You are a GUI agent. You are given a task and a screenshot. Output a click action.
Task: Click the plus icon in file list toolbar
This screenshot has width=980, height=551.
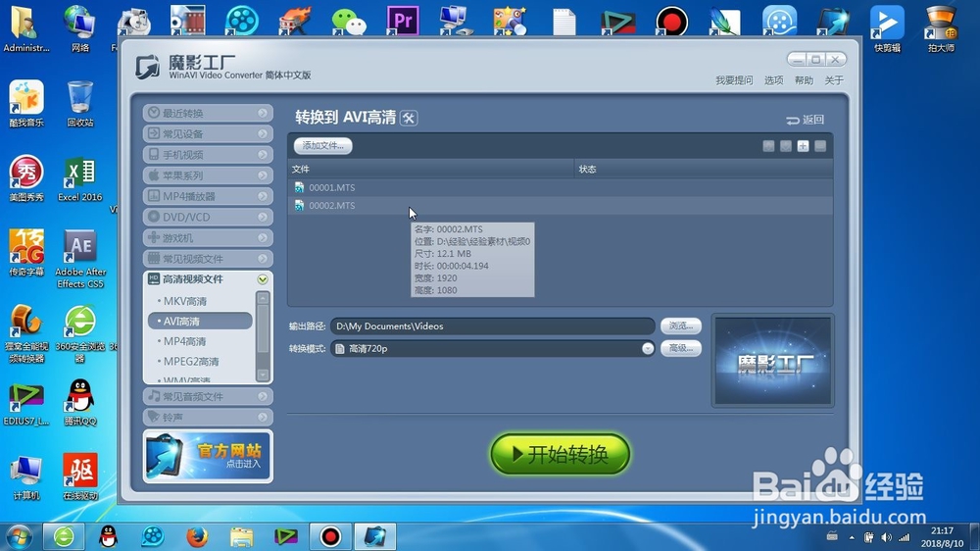[x=804, y=146]
